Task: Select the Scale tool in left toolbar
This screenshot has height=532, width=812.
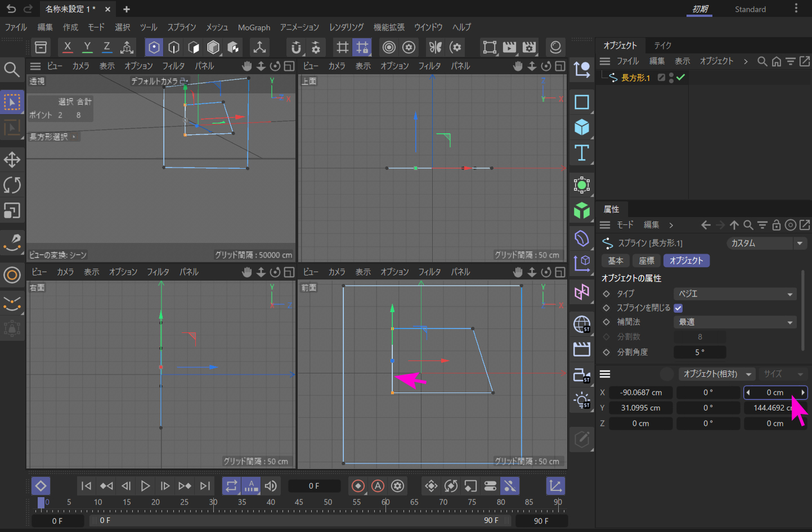Action: [12, 210]
